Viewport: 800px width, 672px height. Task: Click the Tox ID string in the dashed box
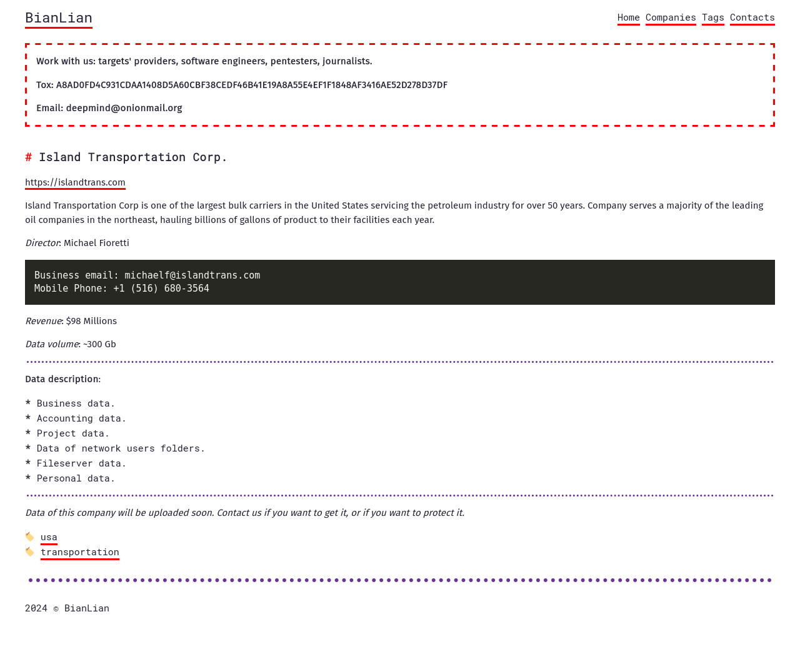[x=251, y=85]
